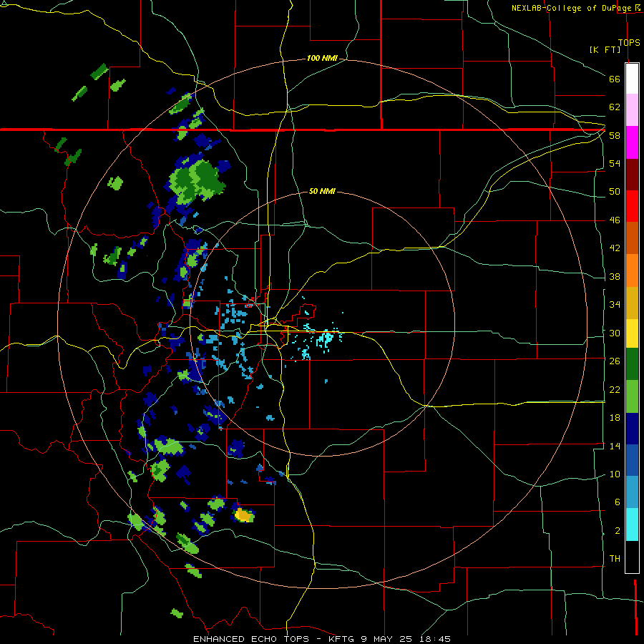Click the "14" legend value
This screenshot has width=644, height=644.
tap(615, 446)
